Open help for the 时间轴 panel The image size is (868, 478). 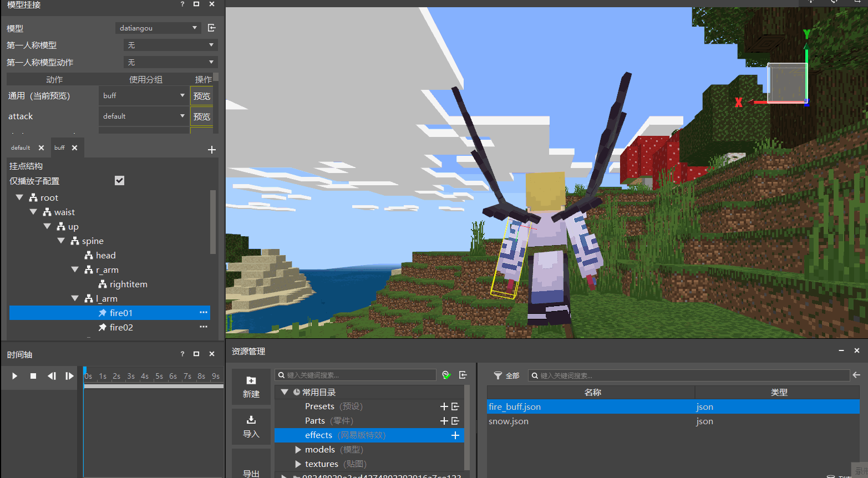click(182, 354)
